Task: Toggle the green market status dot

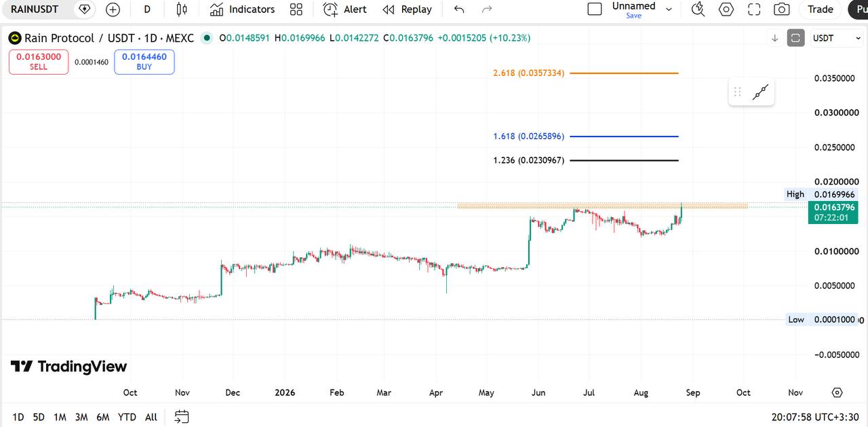Action: click(207, 38)
